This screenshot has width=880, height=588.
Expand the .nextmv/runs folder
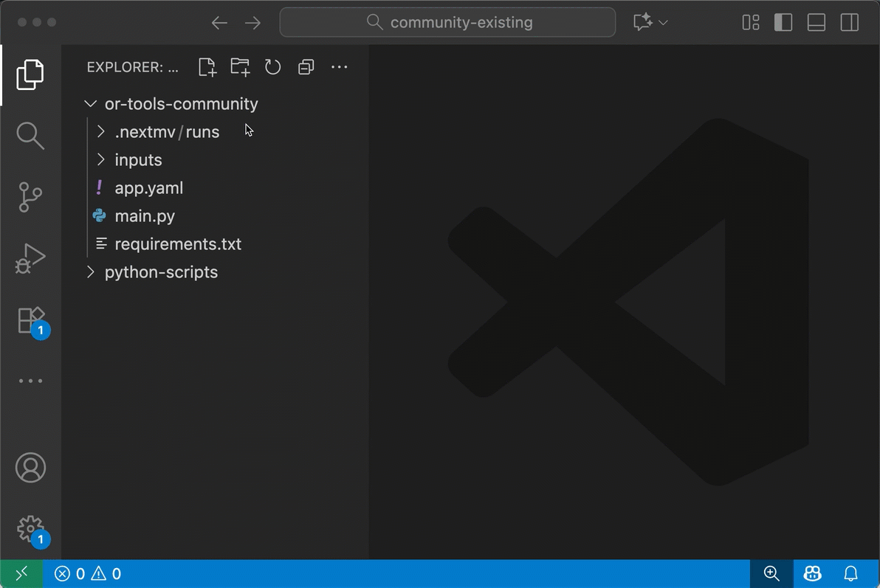(216, 132)
